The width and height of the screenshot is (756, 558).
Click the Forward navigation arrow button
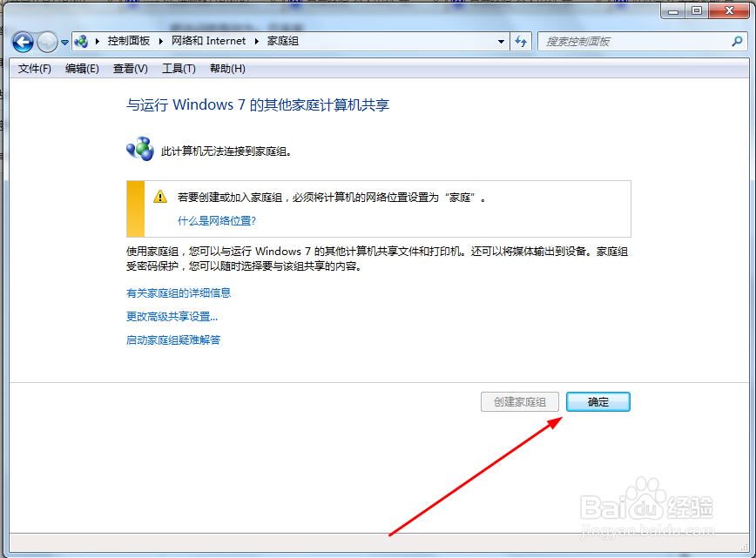pyautogui.click(x=47, y=42)
